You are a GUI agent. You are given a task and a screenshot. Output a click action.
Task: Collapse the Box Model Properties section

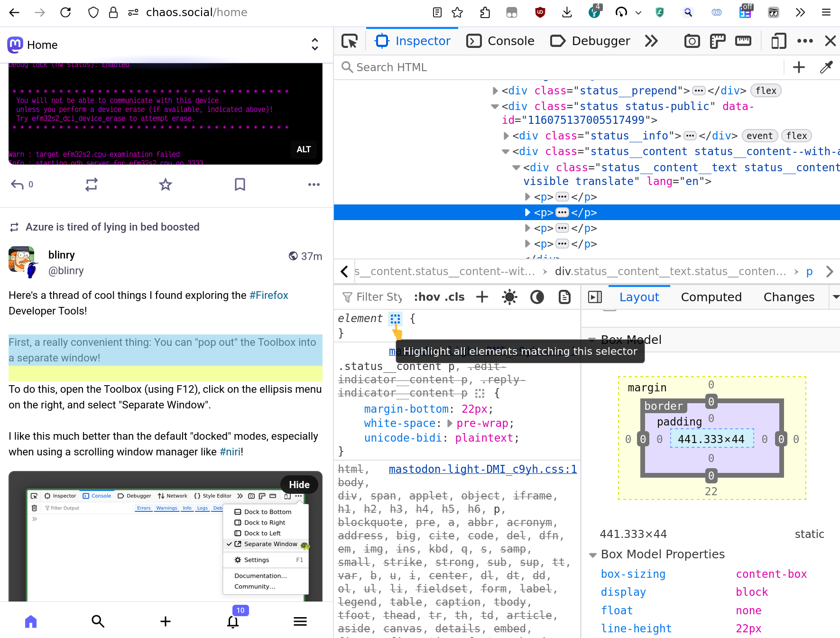pyautogui.click(x=592, y=555)
